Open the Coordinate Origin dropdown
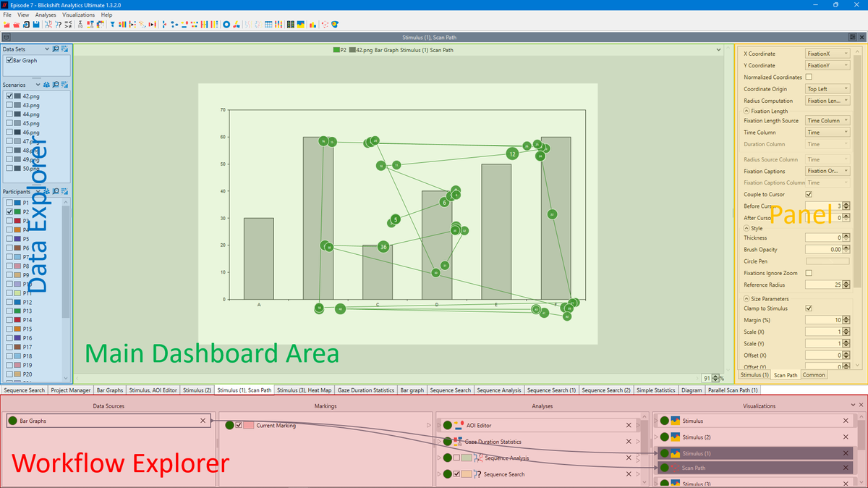 point(827,89)
